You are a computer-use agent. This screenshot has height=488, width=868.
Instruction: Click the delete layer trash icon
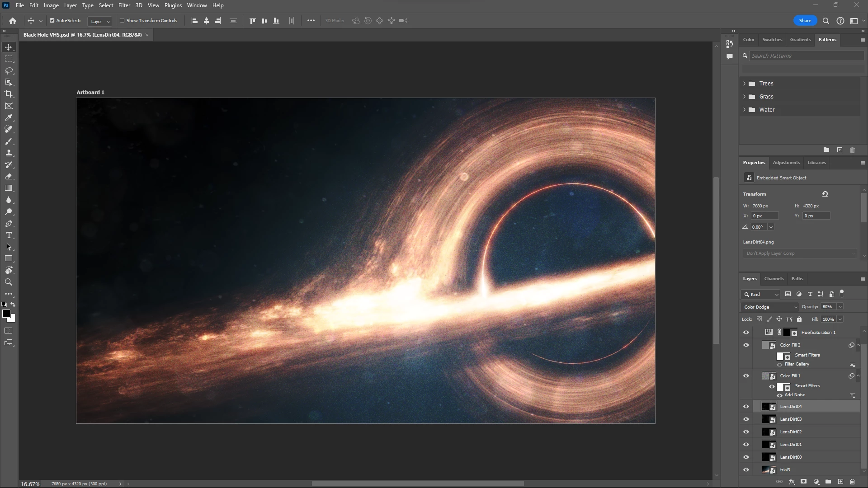tap(852, 482)
